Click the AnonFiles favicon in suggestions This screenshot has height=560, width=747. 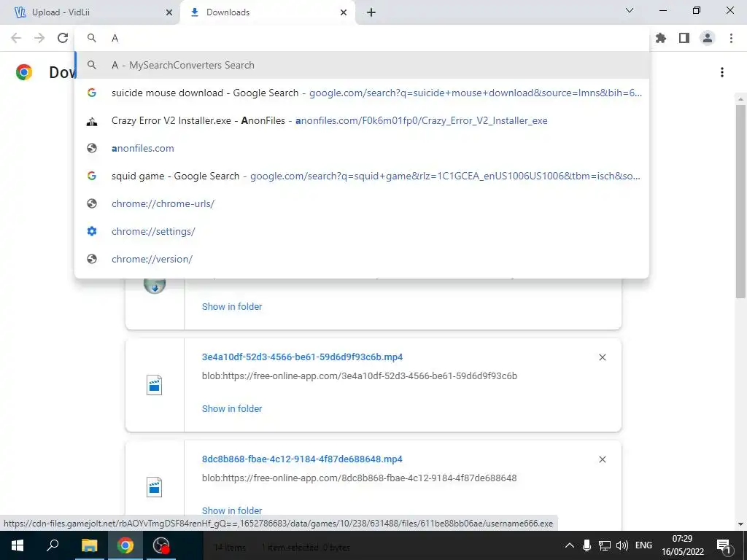(92, 121)
